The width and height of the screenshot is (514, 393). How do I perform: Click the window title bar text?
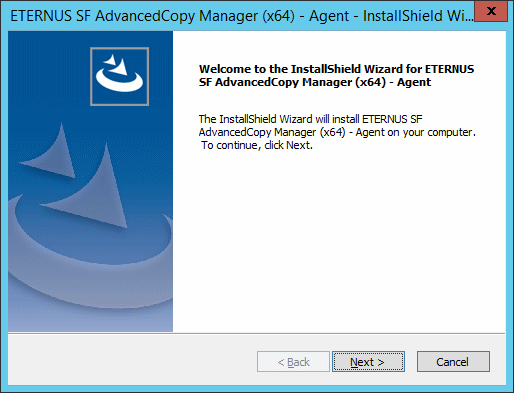tap(241, 16)
